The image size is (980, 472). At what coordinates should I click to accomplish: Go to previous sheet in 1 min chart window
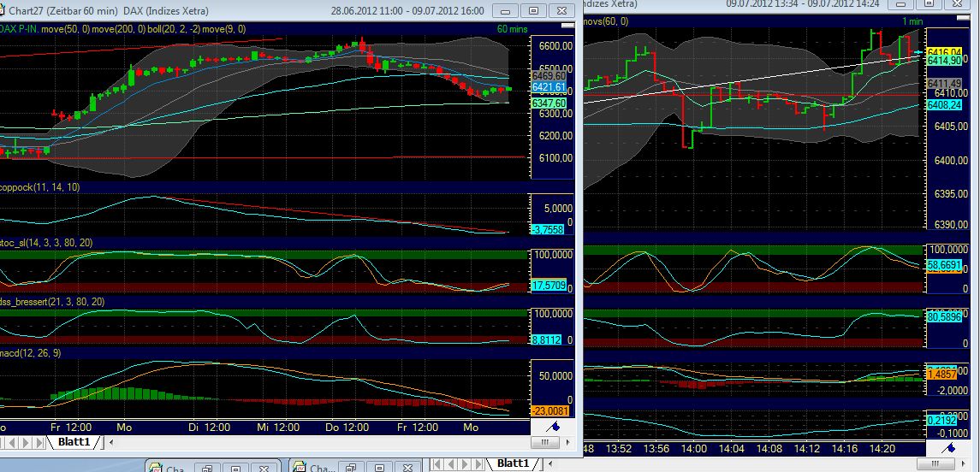pos(450,464)
